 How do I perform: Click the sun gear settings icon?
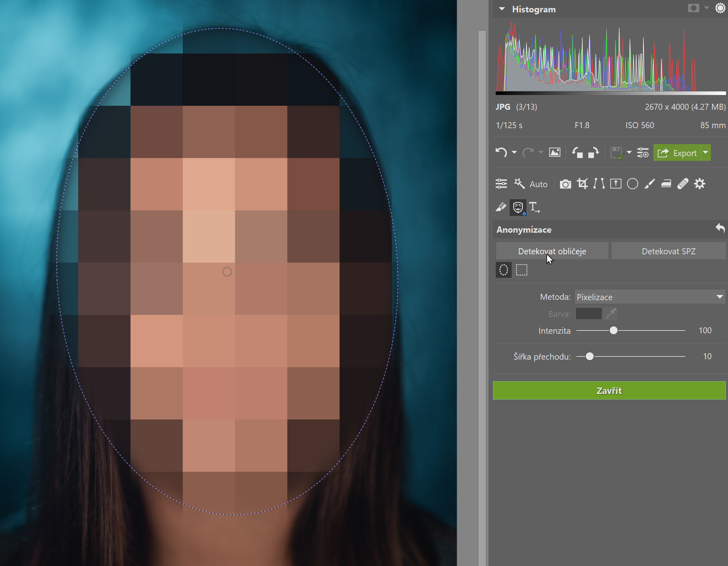[720, 8]
